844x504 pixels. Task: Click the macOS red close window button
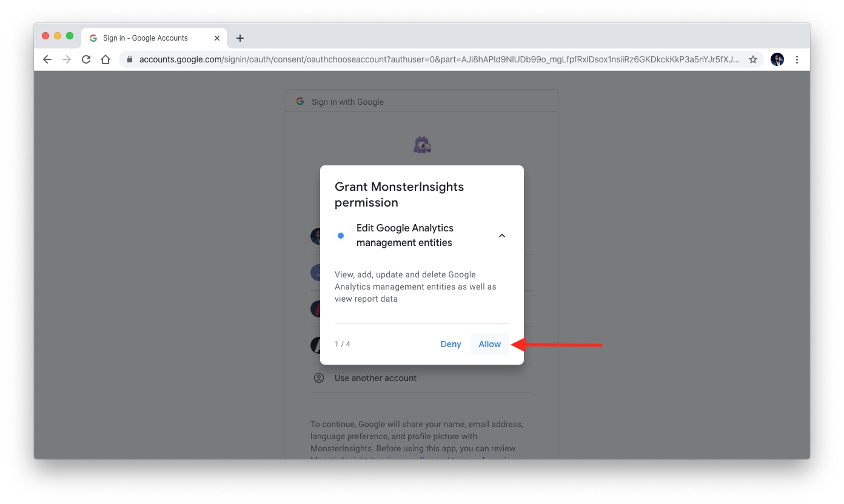coord(45,36)
